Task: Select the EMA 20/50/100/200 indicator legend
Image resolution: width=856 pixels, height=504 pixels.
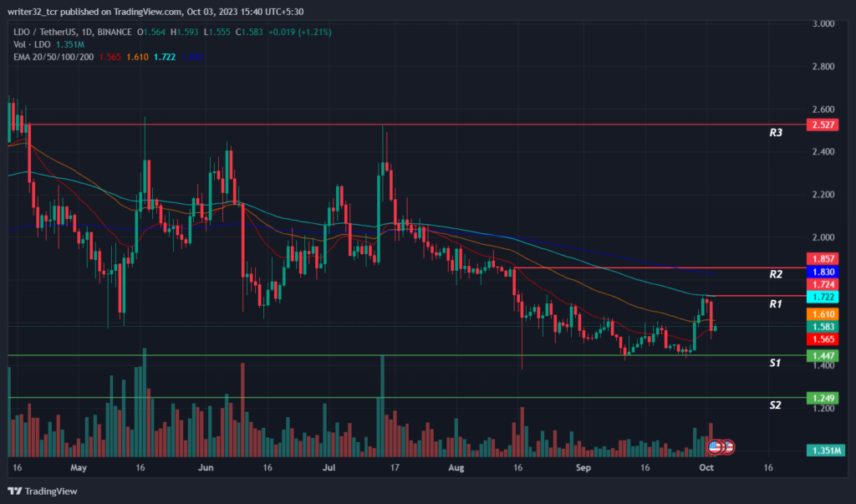Action: pyautogui.click(x=53, y=57)
